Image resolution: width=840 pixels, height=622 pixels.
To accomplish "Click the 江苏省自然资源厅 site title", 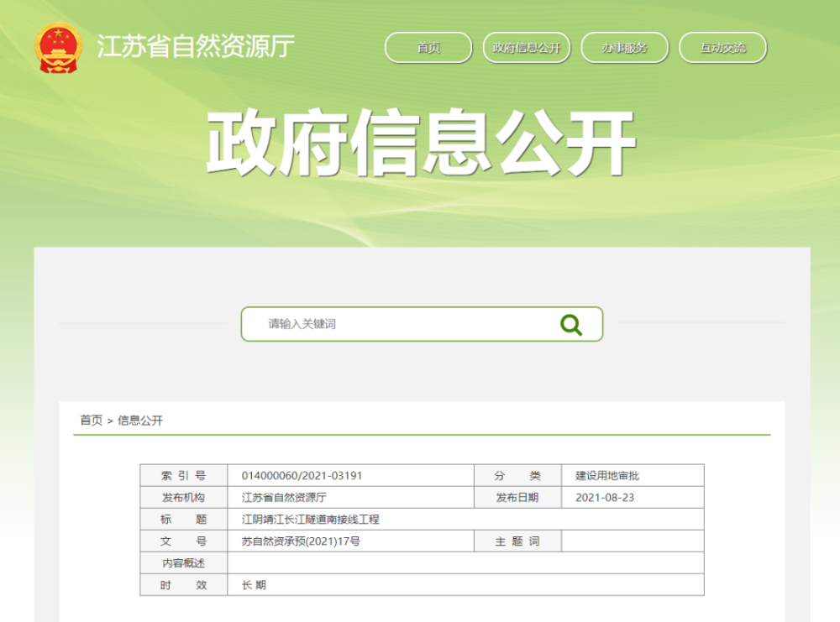I will point(196,47).
